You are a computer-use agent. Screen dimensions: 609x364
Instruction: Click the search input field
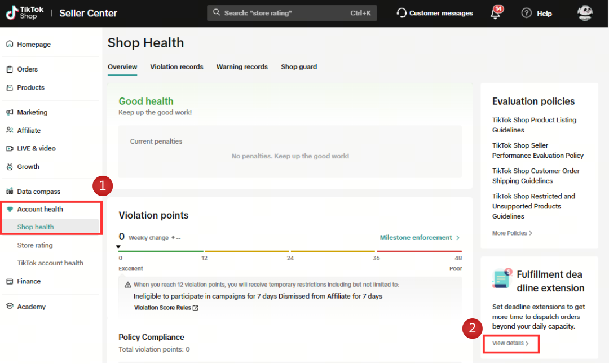pos(282,13)
